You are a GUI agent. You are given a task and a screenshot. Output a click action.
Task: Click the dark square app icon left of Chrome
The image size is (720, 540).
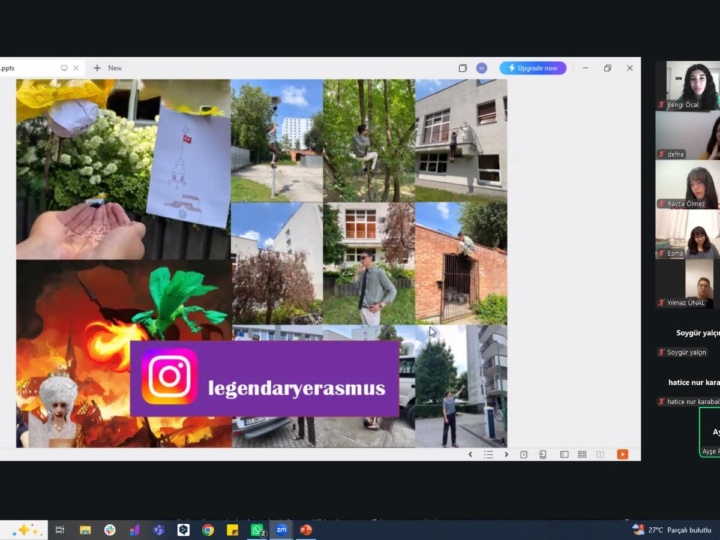pyautogui.click(x=183, y=530)
